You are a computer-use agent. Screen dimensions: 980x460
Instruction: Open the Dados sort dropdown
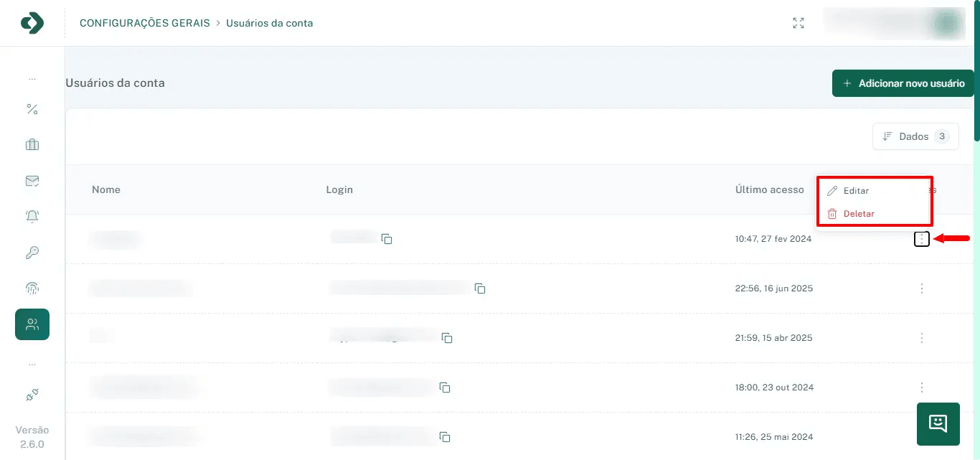tap(915, 136)
